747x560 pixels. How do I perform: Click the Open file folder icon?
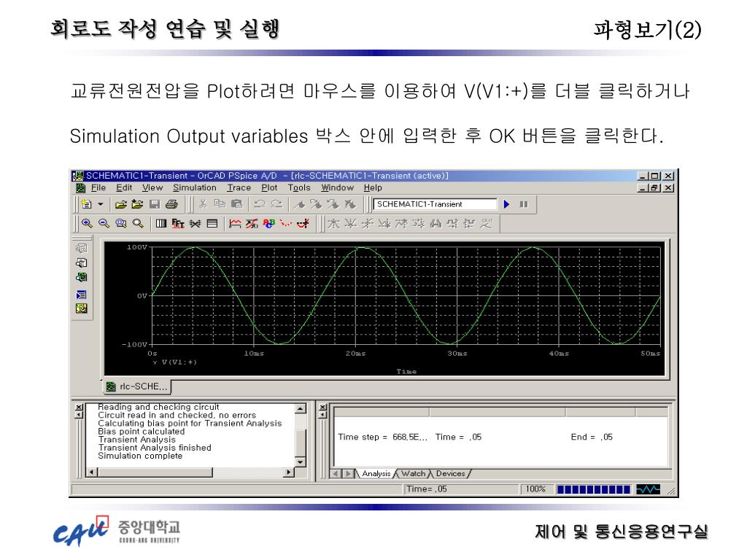tap(121, 204)
